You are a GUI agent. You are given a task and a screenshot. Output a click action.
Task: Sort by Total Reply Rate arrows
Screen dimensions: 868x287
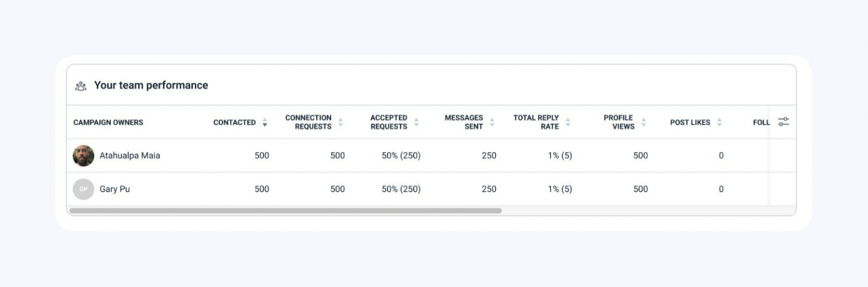568,122
